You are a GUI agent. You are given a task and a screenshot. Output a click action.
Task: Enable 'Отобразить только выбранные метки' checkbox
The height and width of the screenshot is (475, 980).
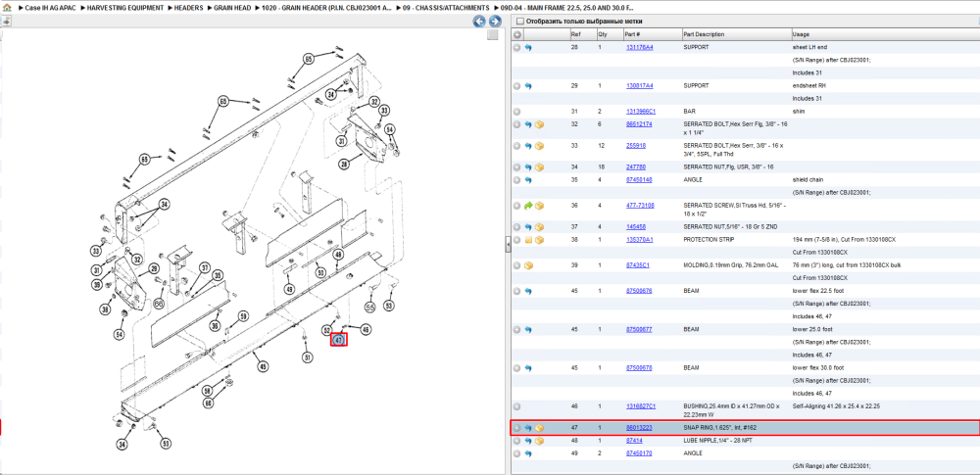click(519, 22)
